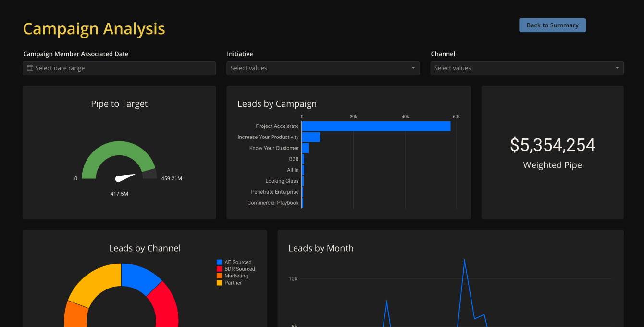Viewport: 644px width, 327px height.
Task: Click the Pipe to Target title
Action: (119, 104)
